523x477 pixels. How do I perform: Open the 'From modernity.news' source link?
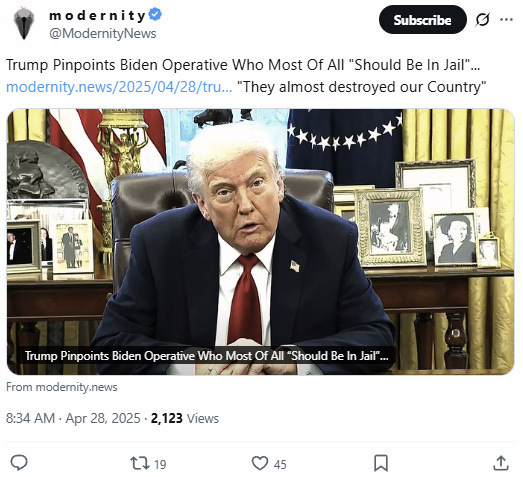[x=62, y=387]
